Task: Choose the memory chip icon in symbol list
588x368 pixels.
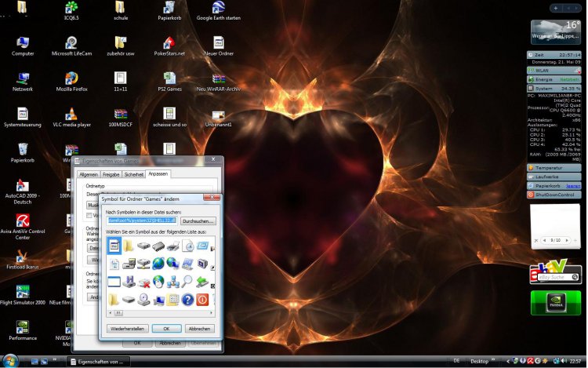Action: (158, 246)
